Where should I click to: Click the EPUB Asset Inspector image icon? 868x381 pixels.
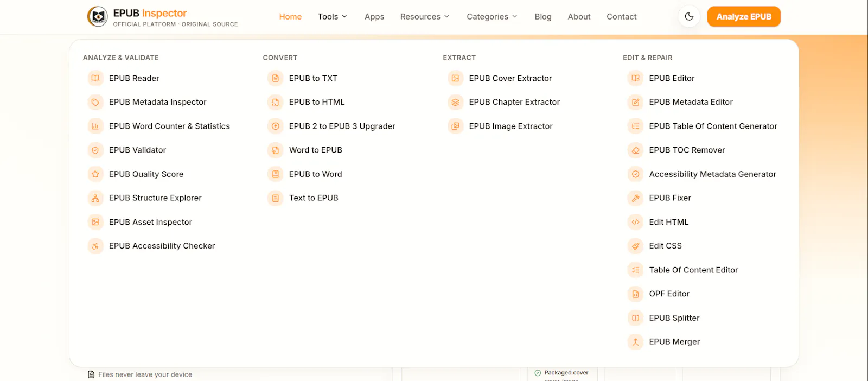click(95, 222)
